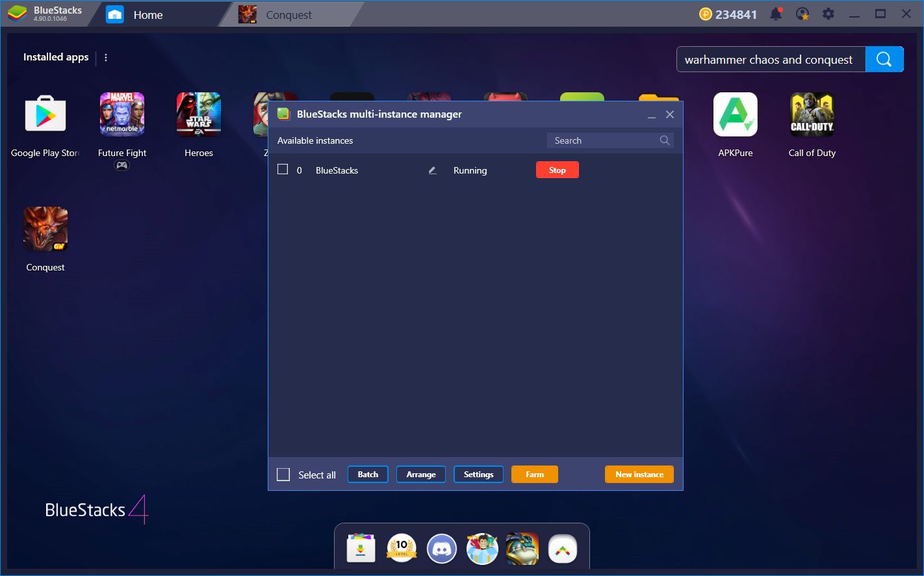Open the Star Wars Heroes app
This screenshot has width=924, height=576.
(199, 114)
